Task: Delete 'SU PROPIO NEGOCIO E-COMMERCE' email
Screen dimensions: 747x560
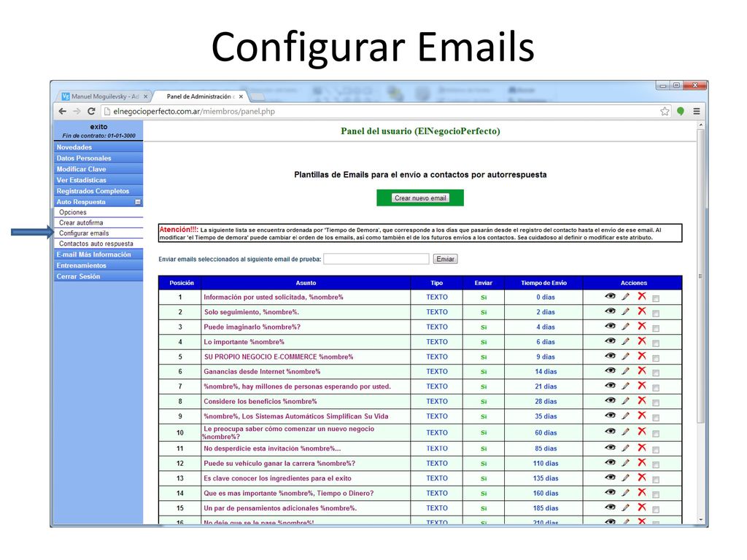Action: point(642,356)
